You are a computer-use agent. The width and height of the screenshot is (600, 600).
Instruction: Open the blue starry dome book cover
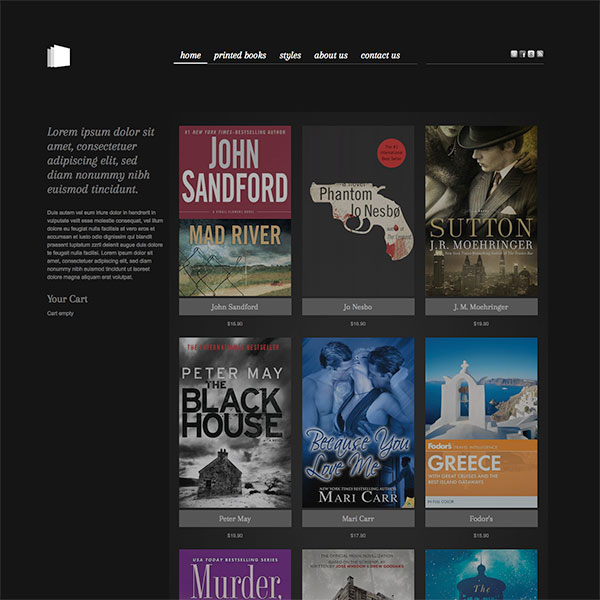[481, 574]
